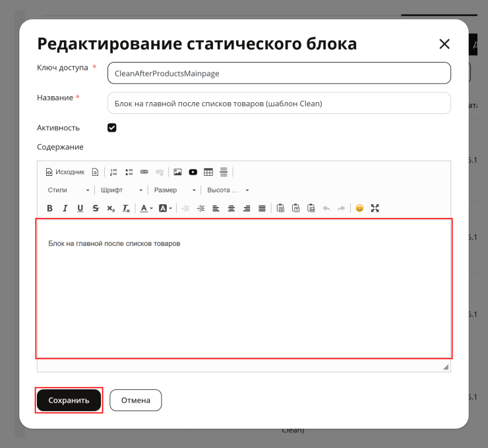Insert an image via picture icon
This screenshot has width=488, height=448.
coord(177,172)
